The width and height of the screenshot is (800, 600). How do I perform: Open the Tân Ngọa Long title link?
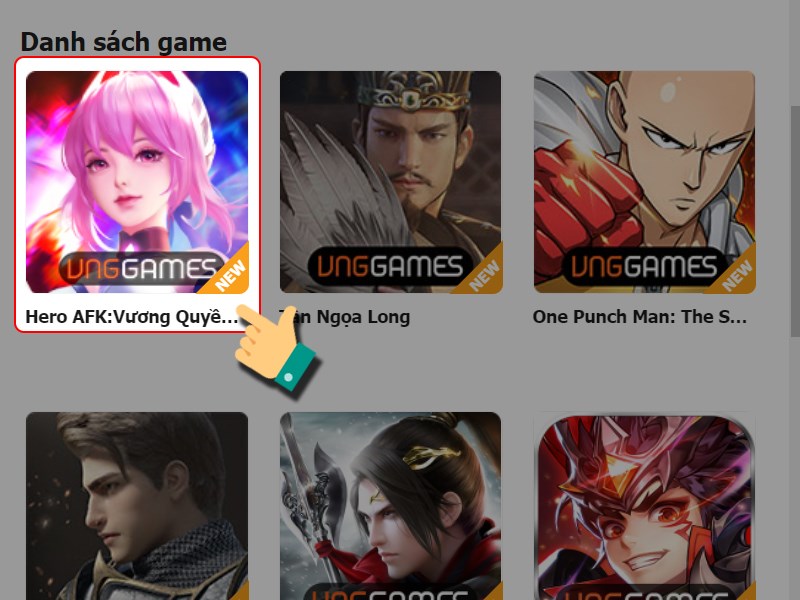coord(345,317)
